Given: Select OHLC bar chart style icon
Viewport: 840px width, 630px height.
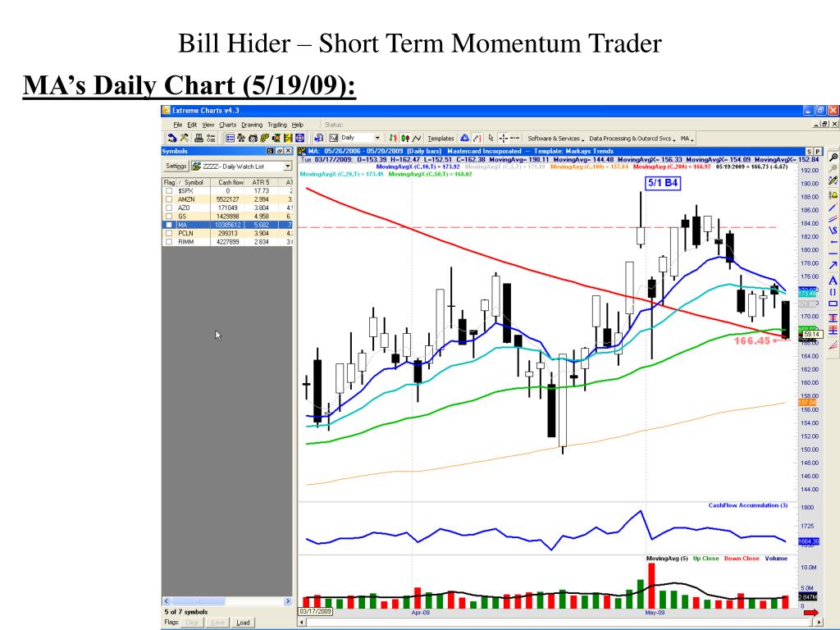Looking at the screenshot, I should click(x=393, y=138).
